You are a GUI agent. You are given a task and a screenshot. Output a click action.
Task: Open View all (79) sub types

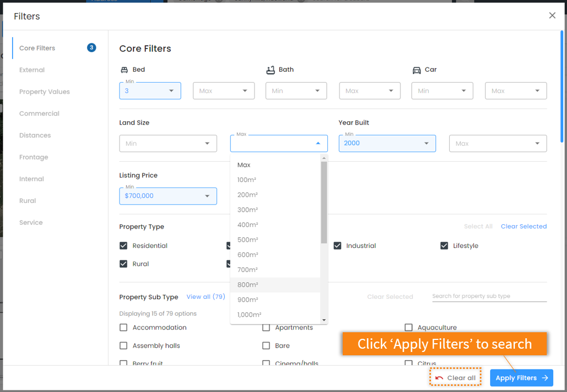tap(206, 297)
